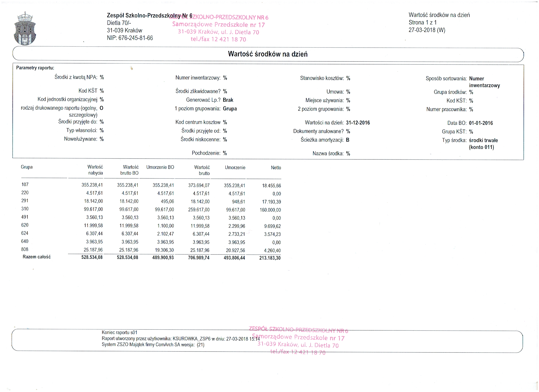Select the 'Grupa' column header
Viewport: 539px width, 392px height.
(x=27, y=167)
